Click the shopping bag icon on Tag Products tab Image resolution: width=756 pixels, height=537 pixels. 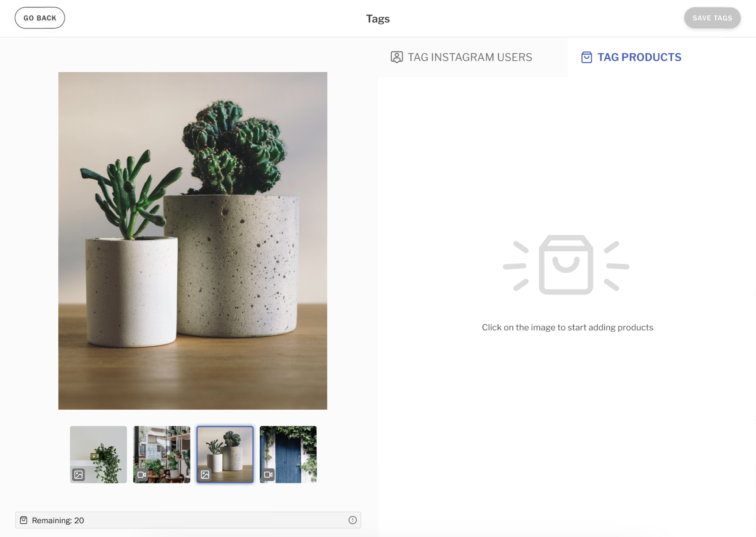pos(586,57)
